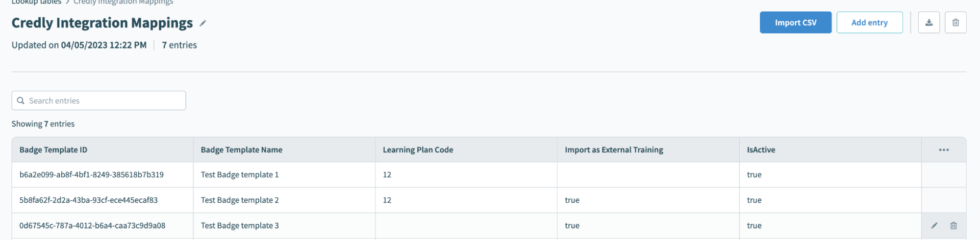Click the IsActive column header
Screen dimensions: 980x240
(x=761, y=150)
